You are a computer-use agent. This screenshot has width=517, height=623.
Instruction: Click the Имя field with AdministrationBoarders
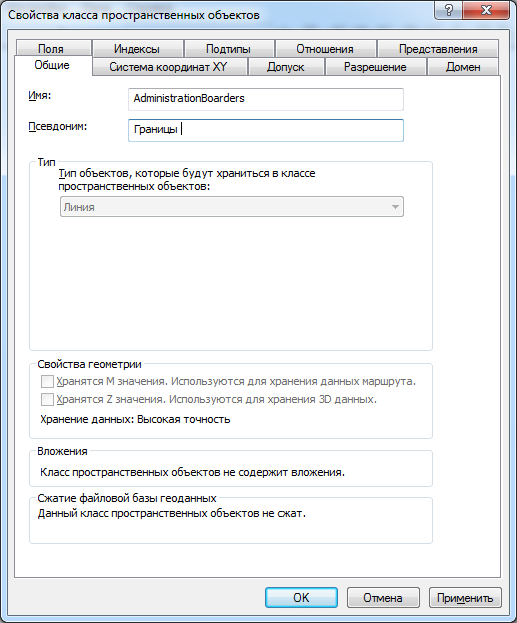266,99
